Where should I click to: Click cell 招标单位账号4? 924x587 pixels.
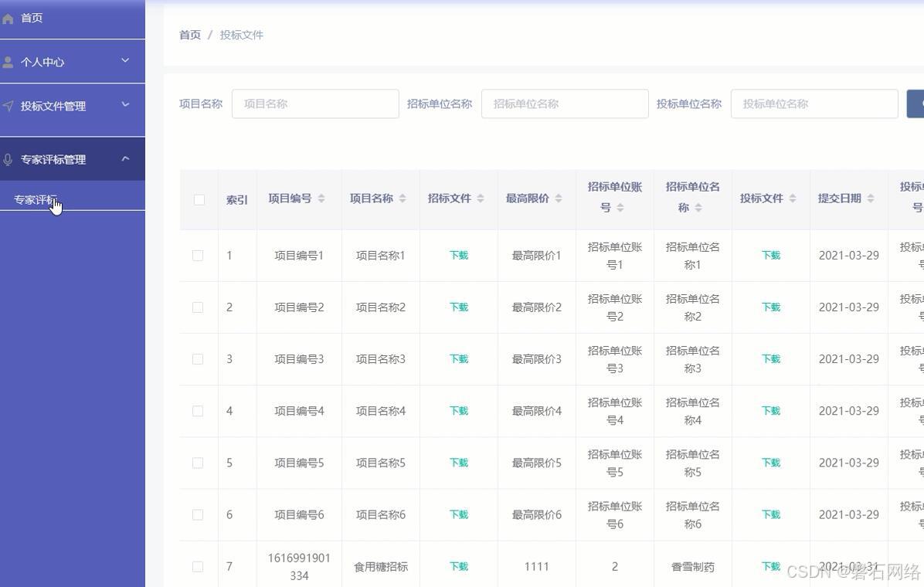click(x=615, y=412)
